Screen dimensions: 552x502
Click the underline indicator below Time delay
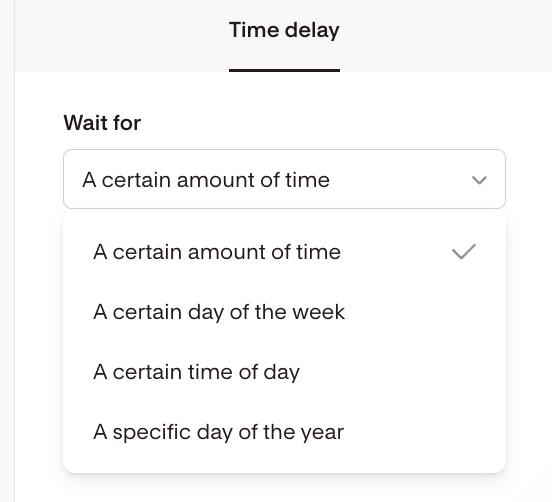284,70
